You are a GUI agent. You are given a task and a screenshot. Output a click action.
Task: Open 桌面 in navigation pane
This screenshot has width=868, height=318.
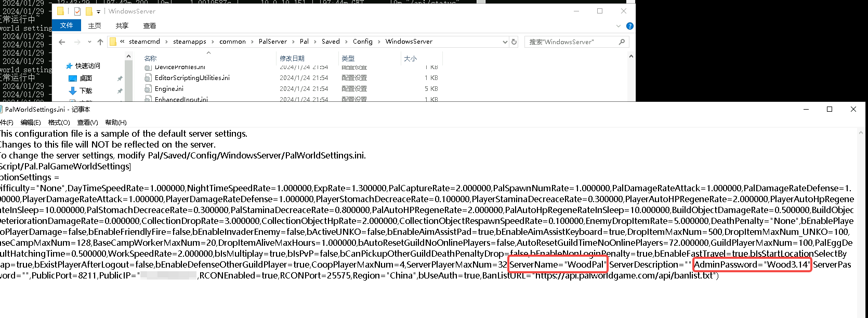tap(86, 78)
